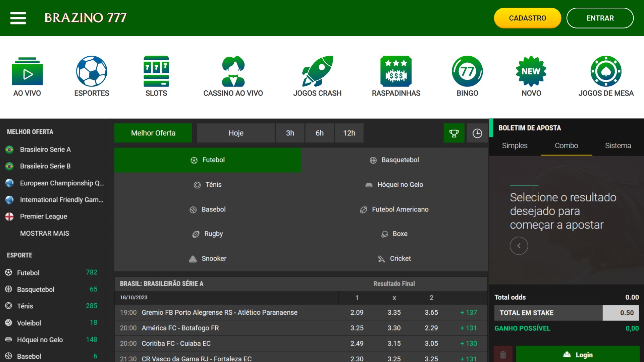Image resolution: width=644 pixels, height=362 pixels.
Task: Open the JOGOS CRASH rocket icon
Action: click(317, 71)
